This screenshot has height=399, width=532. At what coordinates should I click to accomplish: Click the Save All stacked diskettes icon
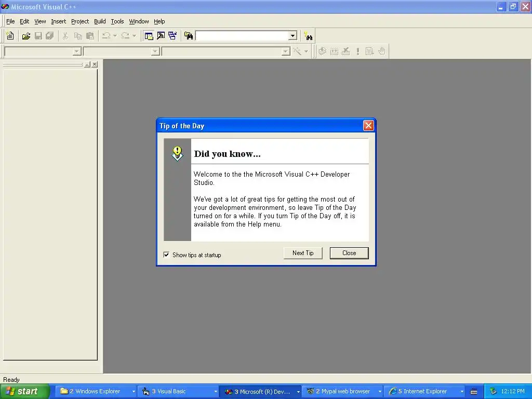(50, 36)
